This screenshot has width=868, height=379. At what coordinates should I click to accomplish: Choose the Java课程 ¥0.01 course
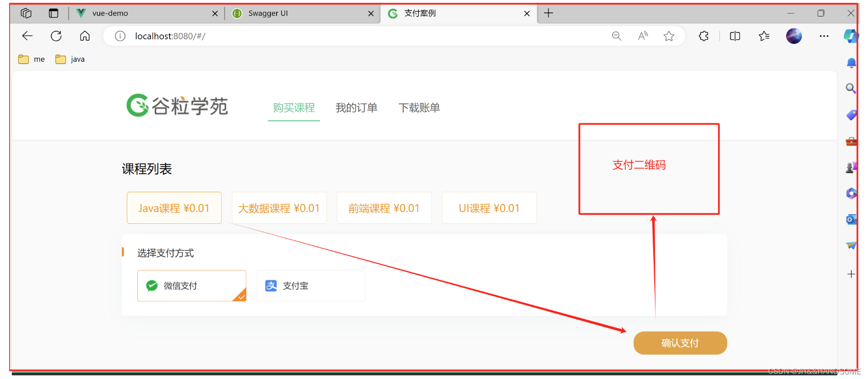pos(174,208)
